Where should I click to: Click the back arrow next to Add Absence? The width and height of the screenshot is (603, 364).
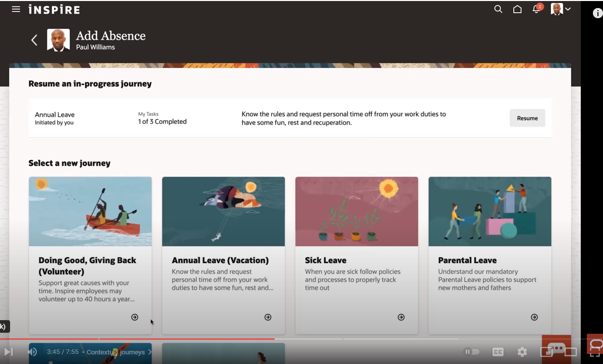coord(34,39)
